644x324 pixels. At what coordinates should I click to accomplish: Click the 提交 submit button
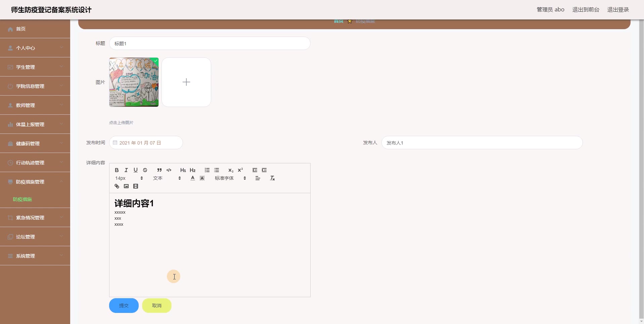124,306
